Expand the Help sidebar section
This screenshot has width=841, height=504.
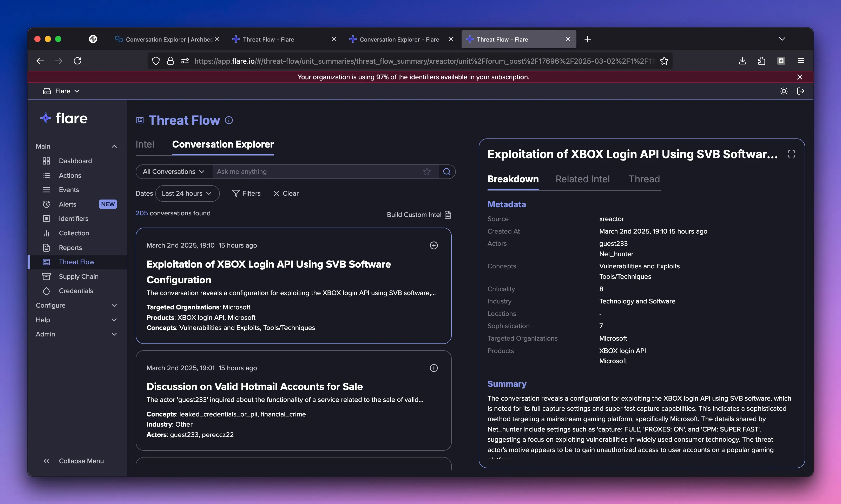pyautogui.click(x=114, y=320)
